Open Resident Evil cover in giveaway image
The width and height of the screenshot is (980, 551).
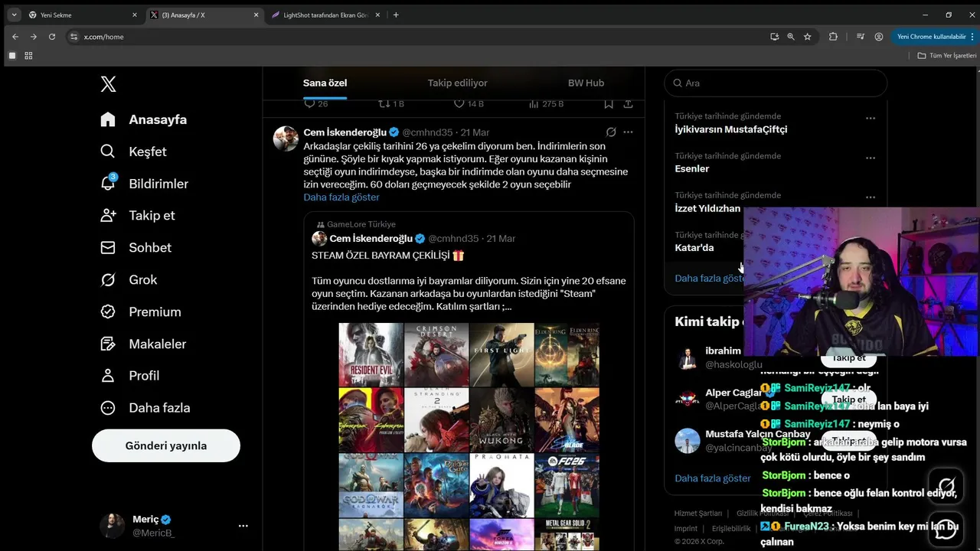[x=371, y=354]
